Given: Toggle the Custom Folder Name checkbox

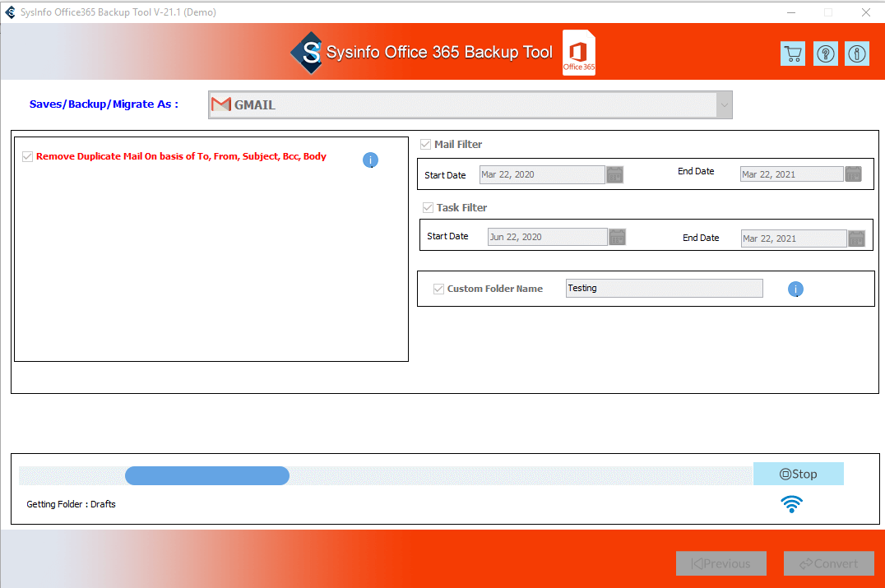Looking at the screenshot, I should click(x=438, y=289).
